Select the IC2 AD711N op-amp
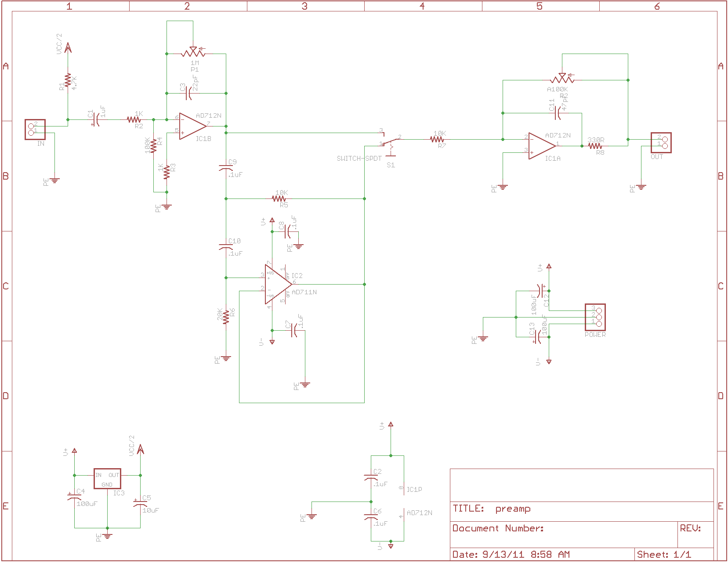This screenshot has height=563, width=728. [x=277, y=284]
